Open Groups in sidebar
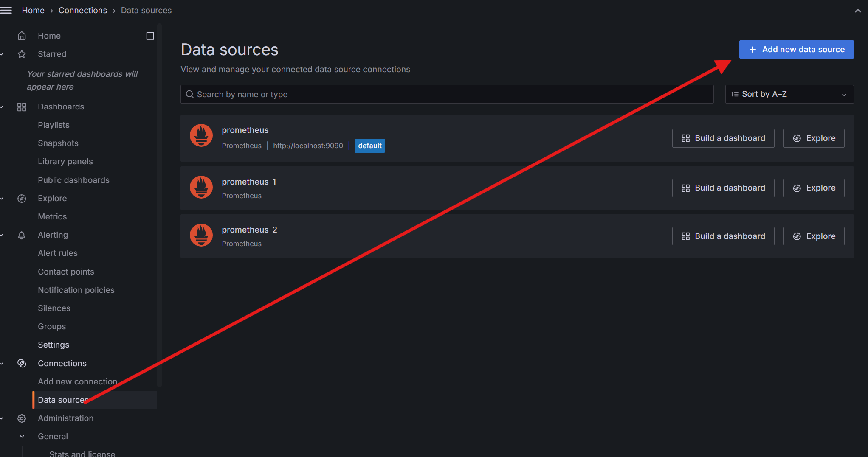This screenshot has height=457, width=868. 52,326
